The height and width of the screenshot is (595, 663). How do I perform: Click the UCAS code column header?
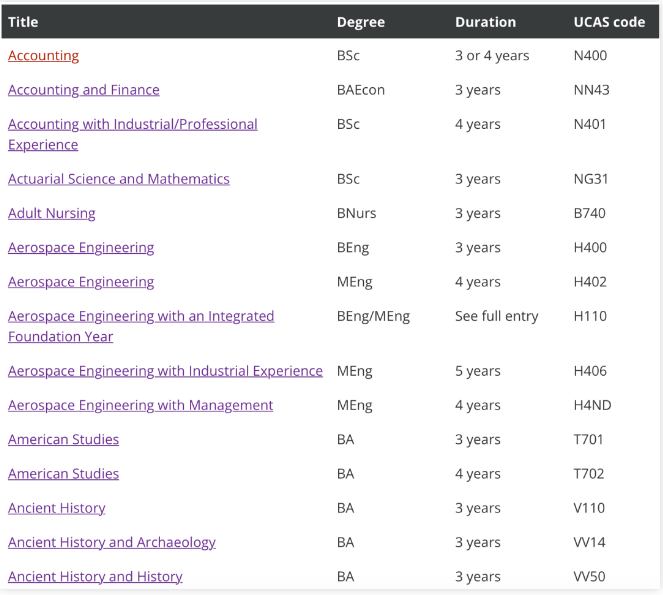tap(609, 22)
